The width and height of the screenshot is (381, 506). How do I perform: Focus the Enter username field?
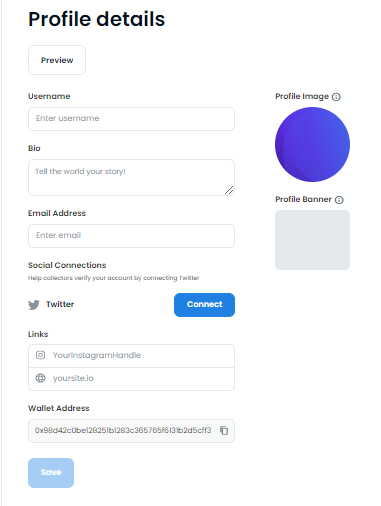click(x=131, y=119)
